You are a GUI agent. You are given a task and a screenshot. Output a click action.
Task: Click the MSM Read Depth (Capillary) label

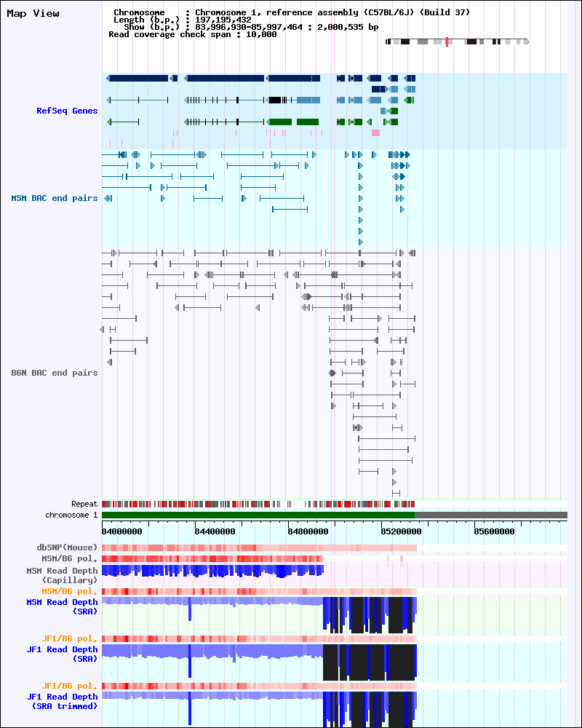[x=62, y=575]
